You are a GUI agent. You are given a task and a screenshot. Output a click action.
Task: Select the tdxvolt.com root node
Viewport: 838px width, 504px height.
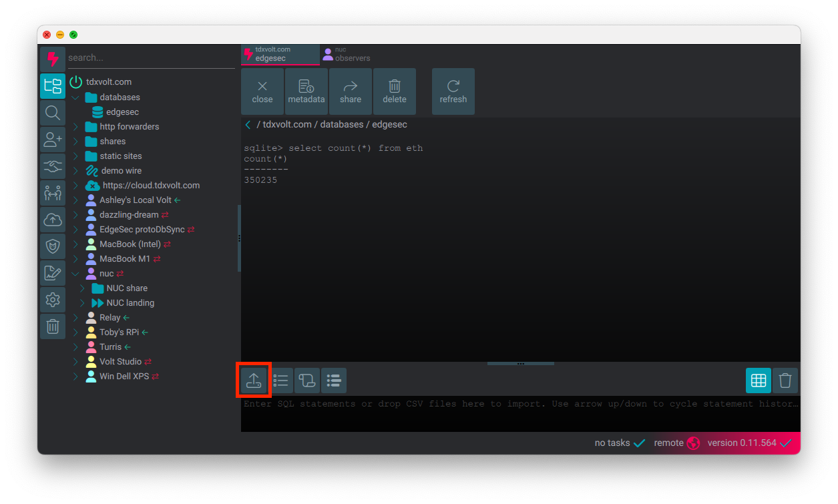pyautogui.click(x=109, y=82)
